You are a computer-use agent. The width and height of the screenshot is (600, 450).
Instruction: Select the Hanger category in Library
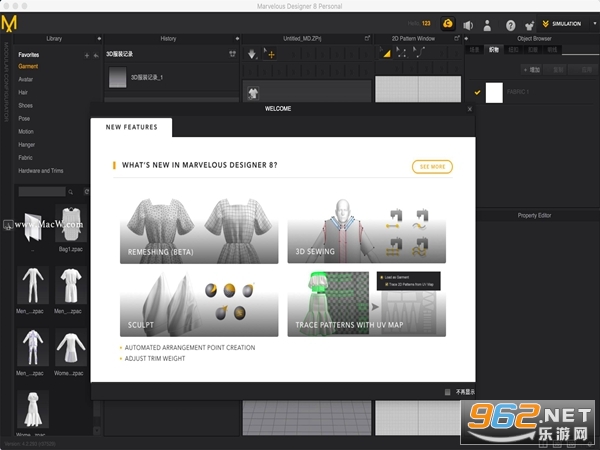(26, 145)
